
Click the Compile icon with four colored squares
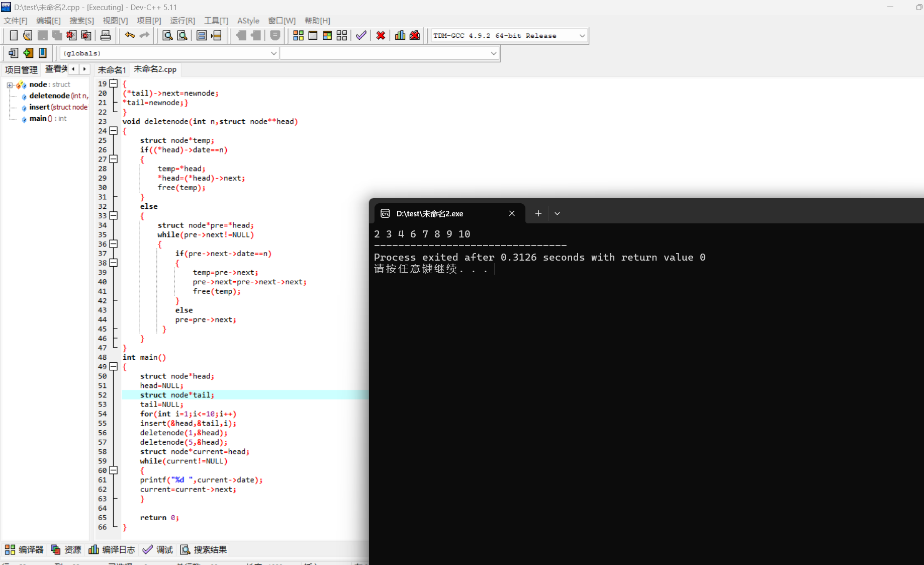pyautogui.click(x=298, y=35)
